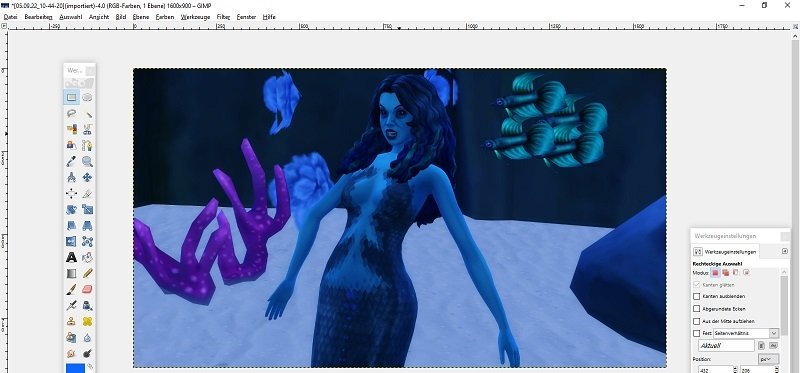Screen dimensions: 800x373
Task: Click the Aktuell aspect ratio input field
Action: [x=727, y=345]
